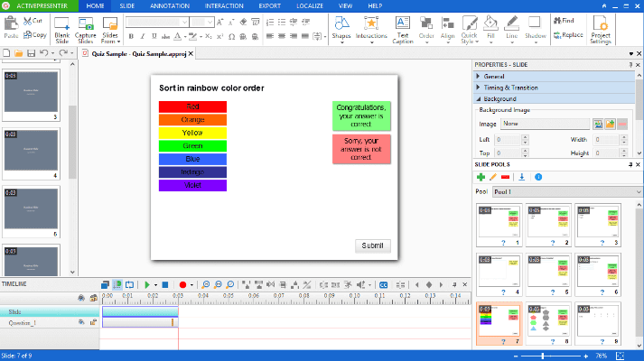This screenshot has height=361, width=644.
Task: Rename the pool with the pencil icon
Action: tap(493, 177)
